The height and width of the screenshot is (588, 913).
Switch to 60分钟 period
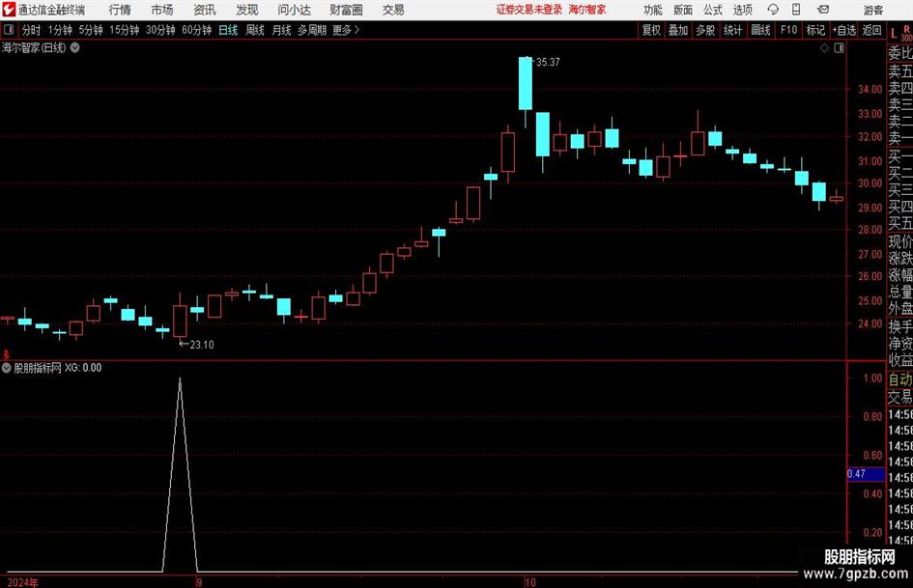[x=197, y=30]
